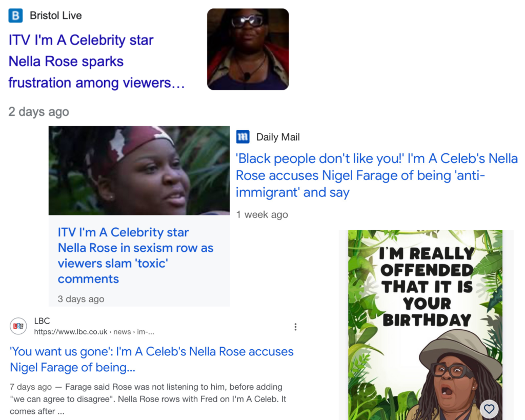
Task: Click the LBC snippet text about Farage
Action: point(148,399)
